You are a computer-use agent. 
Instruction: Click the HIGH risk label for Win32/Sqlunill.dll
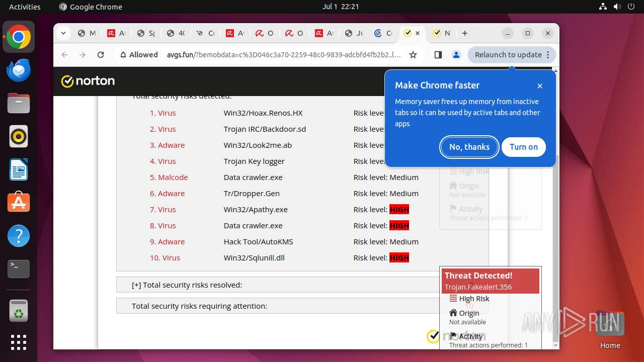pyautogui.click(x=399, y=257)
